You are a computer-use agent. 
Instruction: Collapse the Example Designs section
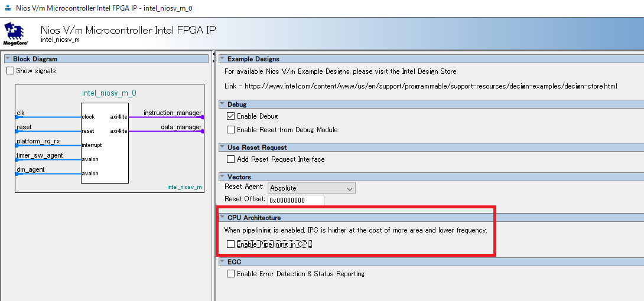(222, 59)
